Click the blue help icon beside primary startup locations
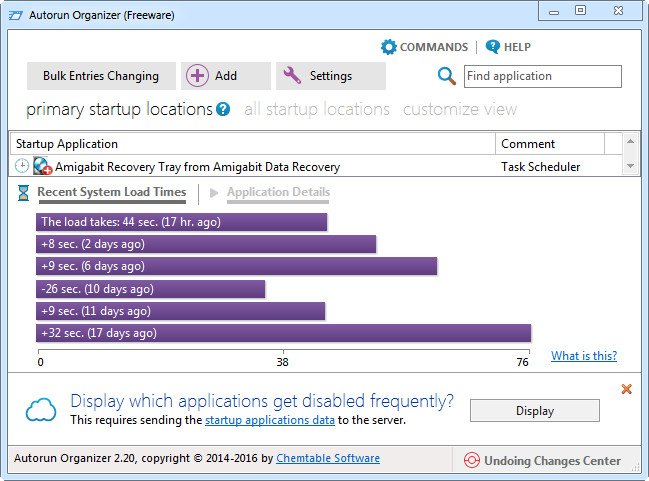The image size is (649, 481). 223,109
